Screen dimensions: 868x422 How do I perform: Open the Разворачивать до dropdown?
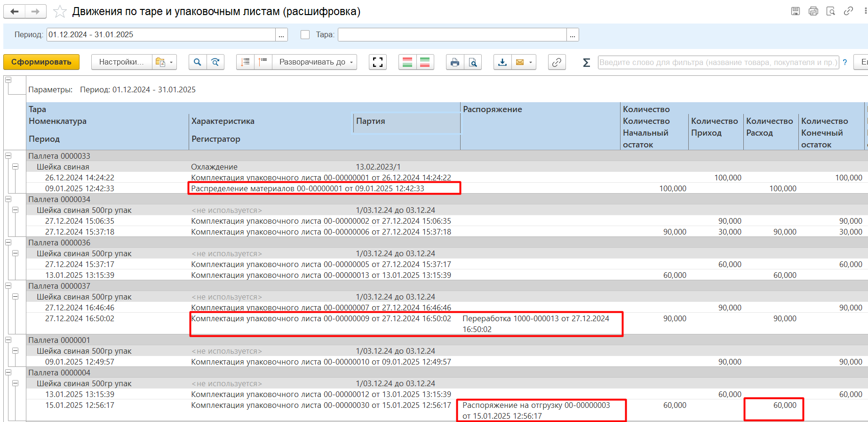tap(315, 62)
